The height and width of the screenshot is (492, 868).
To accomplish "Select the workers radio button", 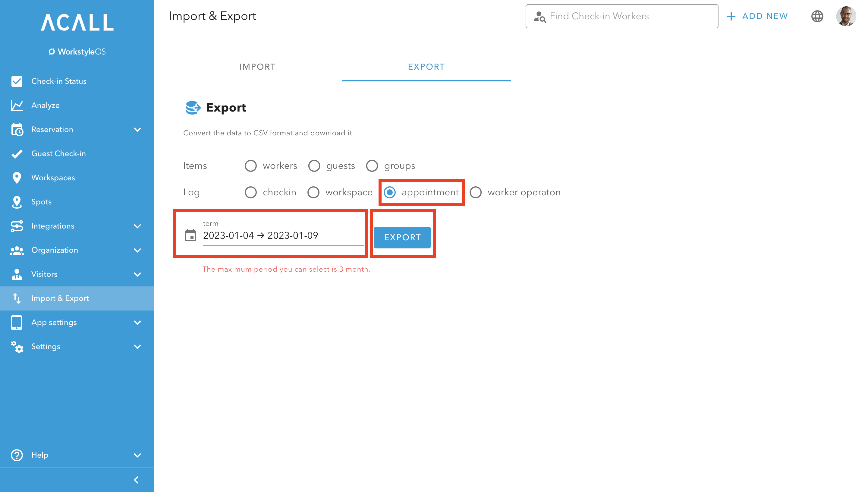I will point(251,166).
